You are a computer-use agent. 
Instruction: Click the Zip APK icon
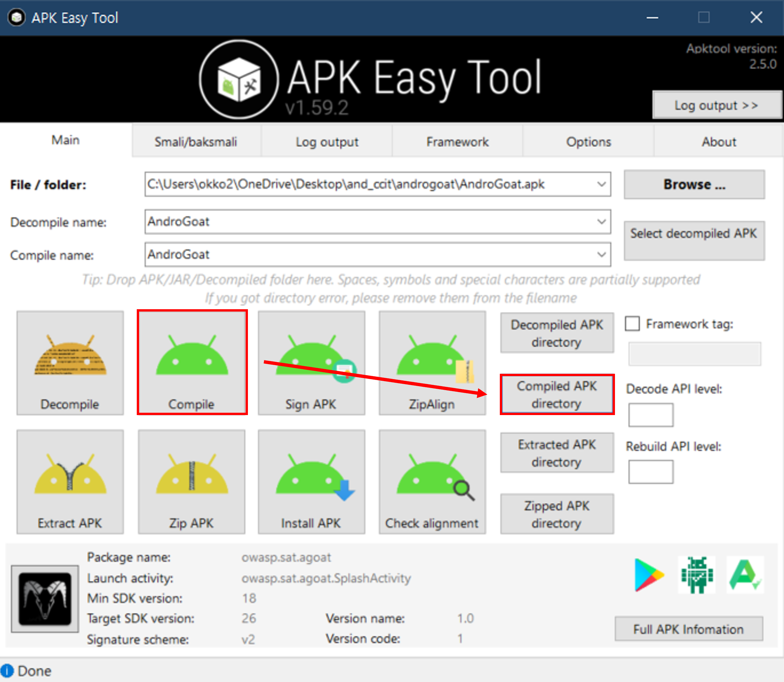pos(191,481)
